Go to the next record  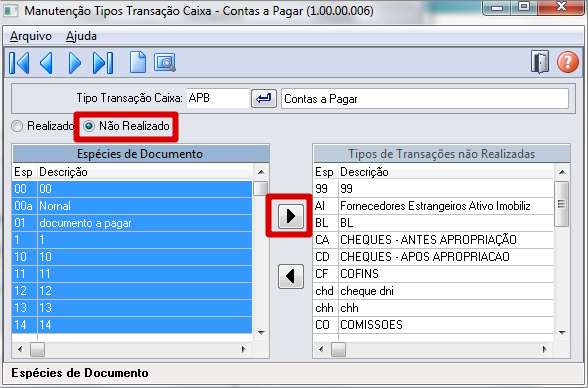(x=75, y=63)
